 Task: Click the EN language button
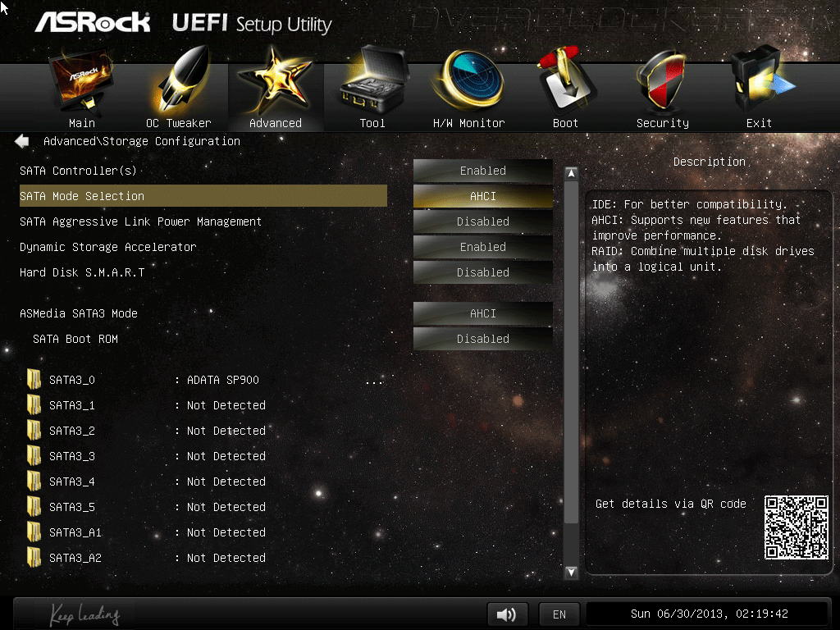point(559,614)
